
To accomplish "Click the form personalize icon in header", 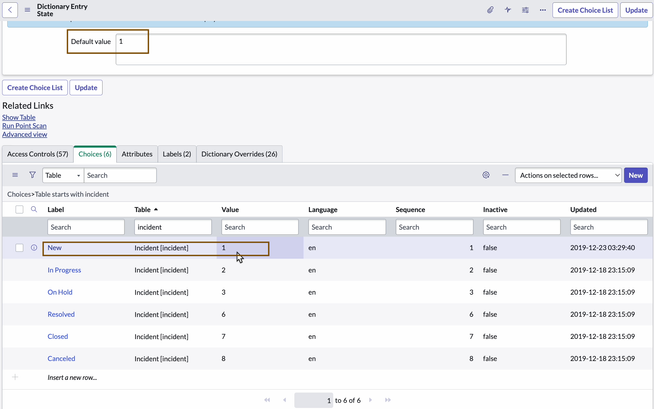I will pos(525,10).
